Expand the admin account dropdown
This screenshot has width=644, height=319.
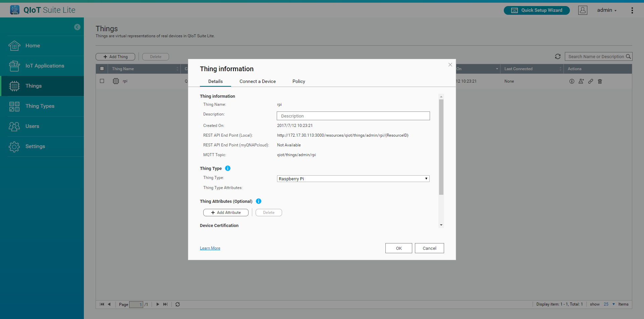[x=606, y=10]
